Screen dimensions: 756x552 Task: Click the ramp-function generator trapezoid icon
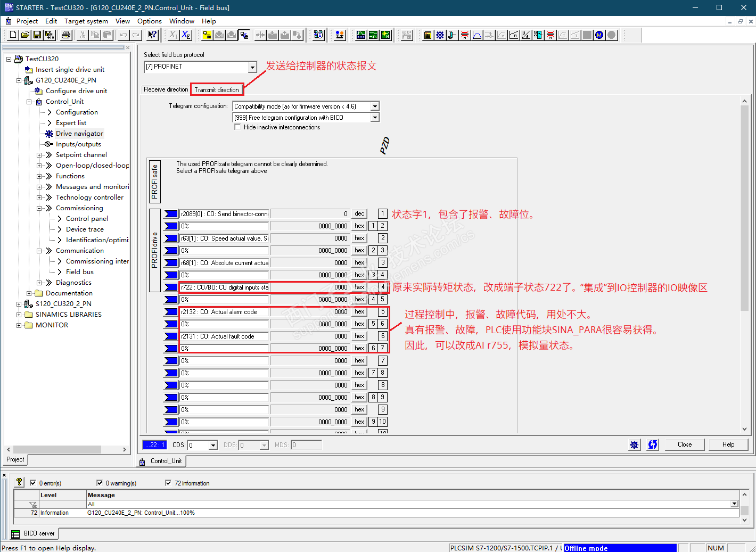click(x=476, y=35)
